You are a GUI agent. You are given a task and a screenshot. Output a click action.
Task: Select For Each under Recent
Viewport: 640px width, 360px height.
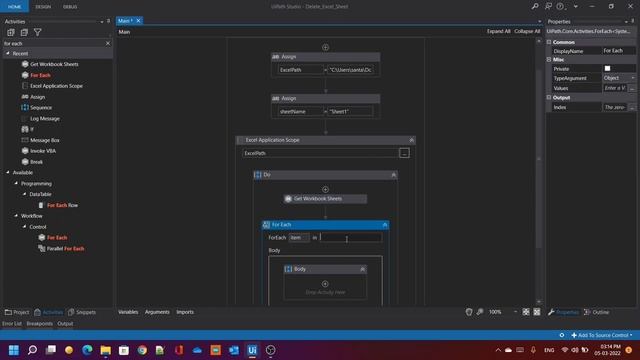coord(40,75)
